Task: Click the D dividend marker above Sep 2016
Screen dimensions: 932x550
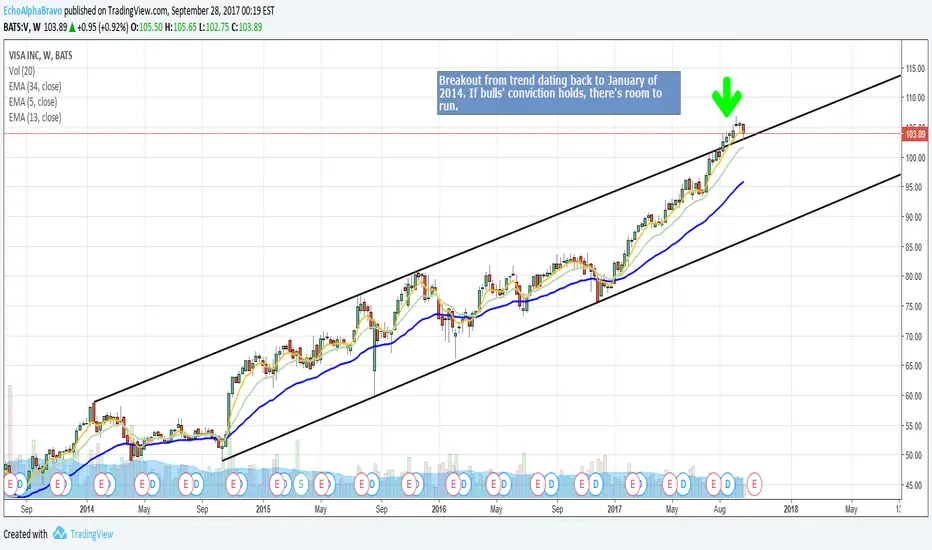Action: (551, 485)
